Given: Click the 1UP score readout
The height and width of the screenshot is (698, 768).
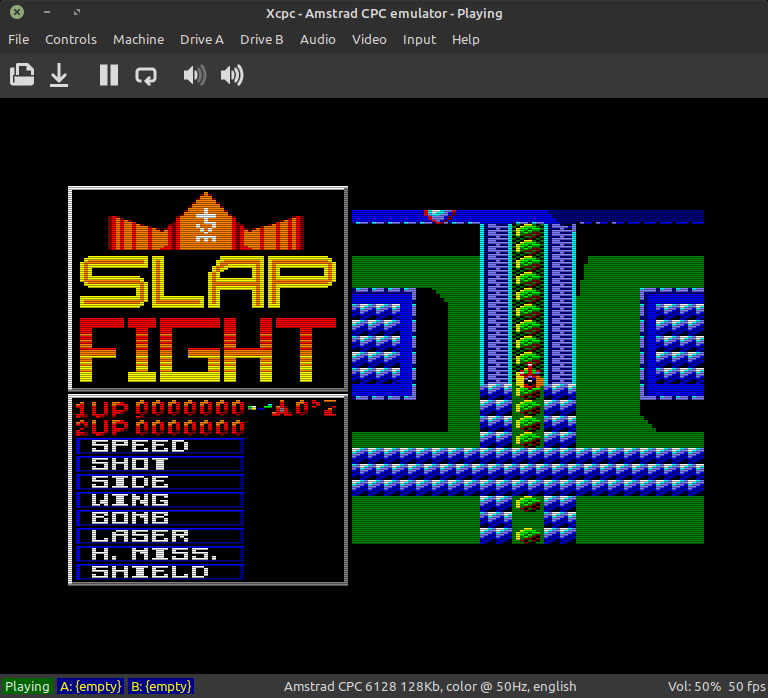Looking at the screenshot, I should [x=159, y=409].
